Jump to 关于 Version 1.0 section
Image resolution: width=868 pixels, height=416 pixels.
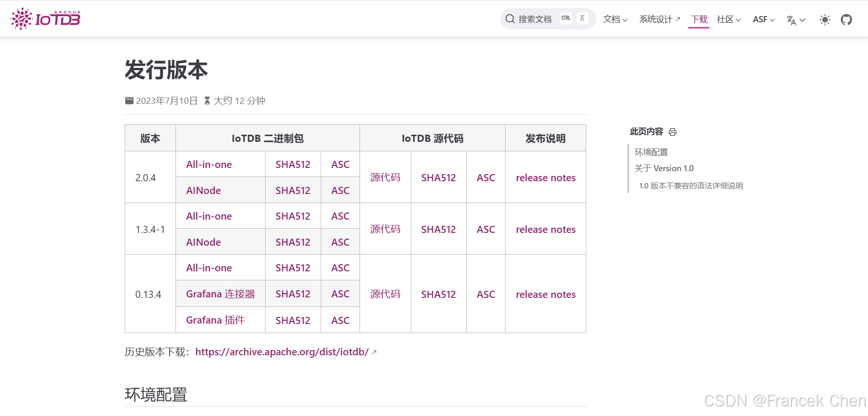click(664, 168)
